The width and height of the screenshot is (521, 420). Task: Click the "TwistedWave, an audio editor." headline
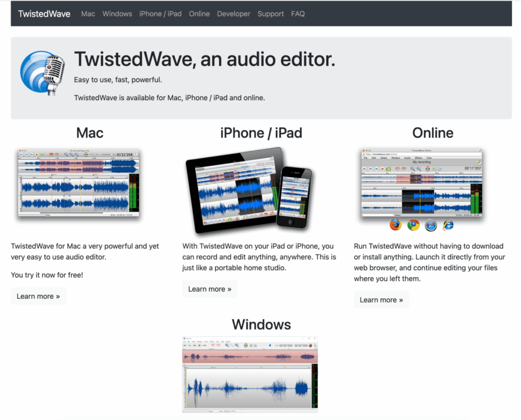click(205, 59)
